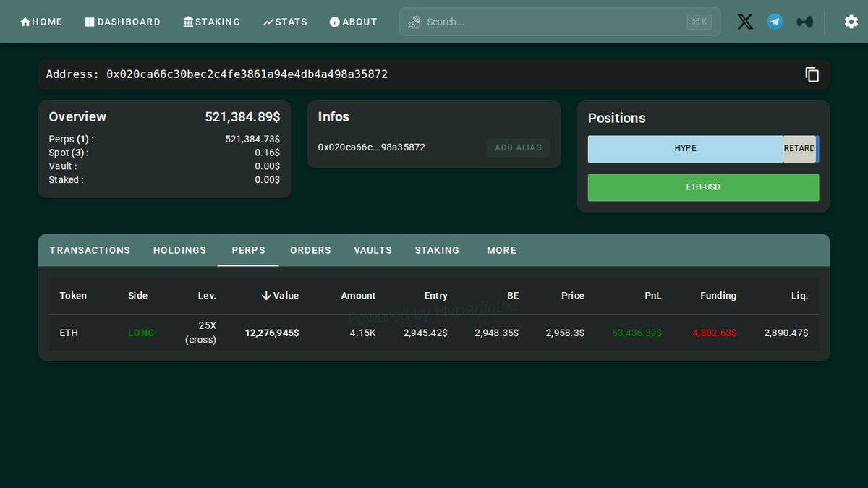Click the Hyperliquid logo icon next to Telegram
Viewport: 868px width, 488px height.
point(805,22)
